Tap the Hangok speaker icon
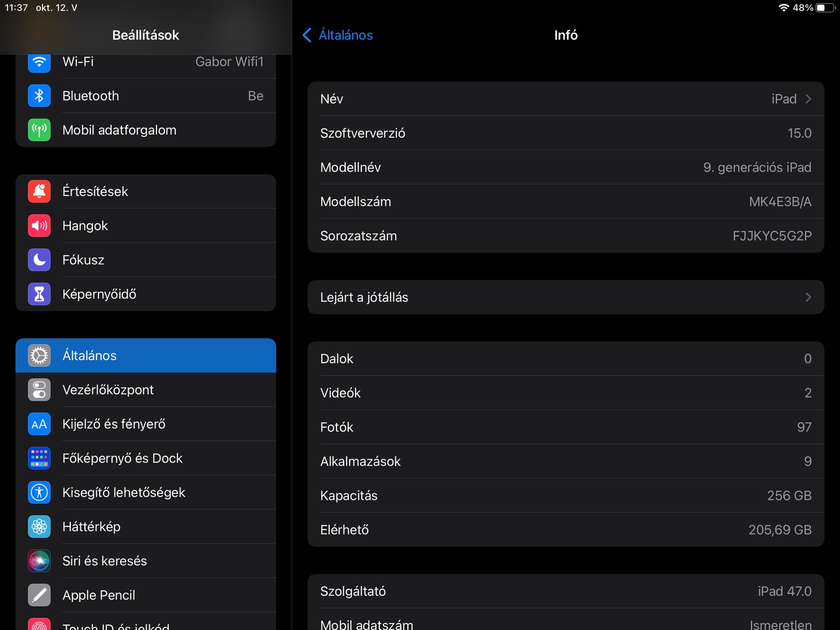 39,226
